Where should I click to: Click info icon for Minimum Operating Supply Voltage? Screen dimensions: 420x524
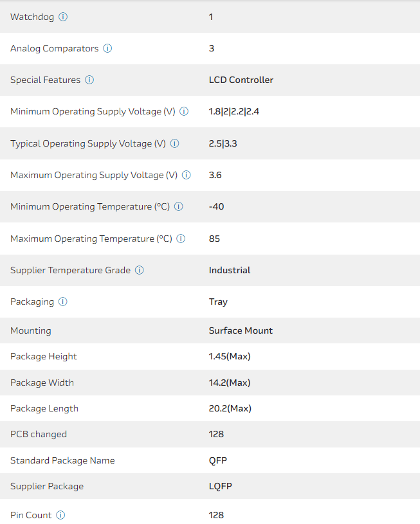(184, 111)
